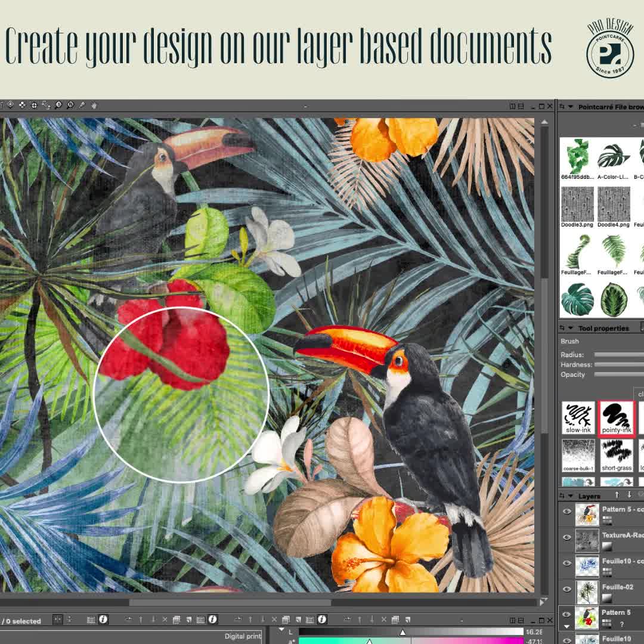
Task: Click the dock icon of Pointcarré File browser
Action: pos(562,106)
